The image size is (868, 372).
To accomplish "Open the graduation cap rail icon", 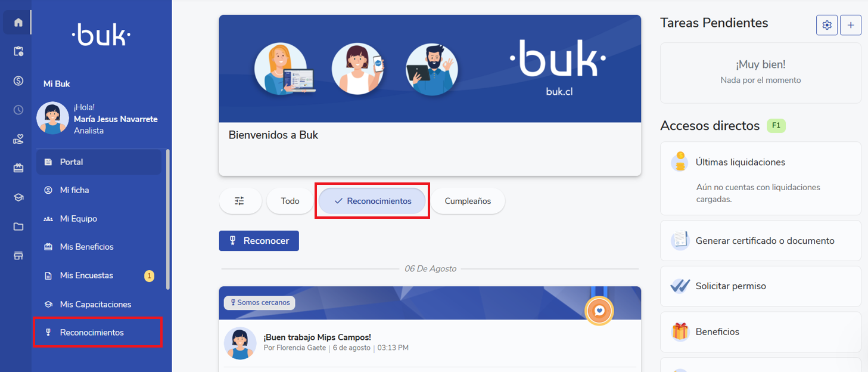I will (18, 197).
